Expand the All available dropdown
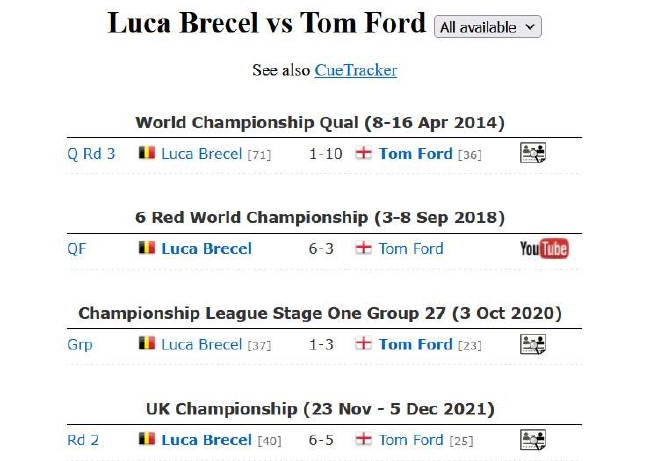Viewport: 650px width, 461px height. point(488,27)
